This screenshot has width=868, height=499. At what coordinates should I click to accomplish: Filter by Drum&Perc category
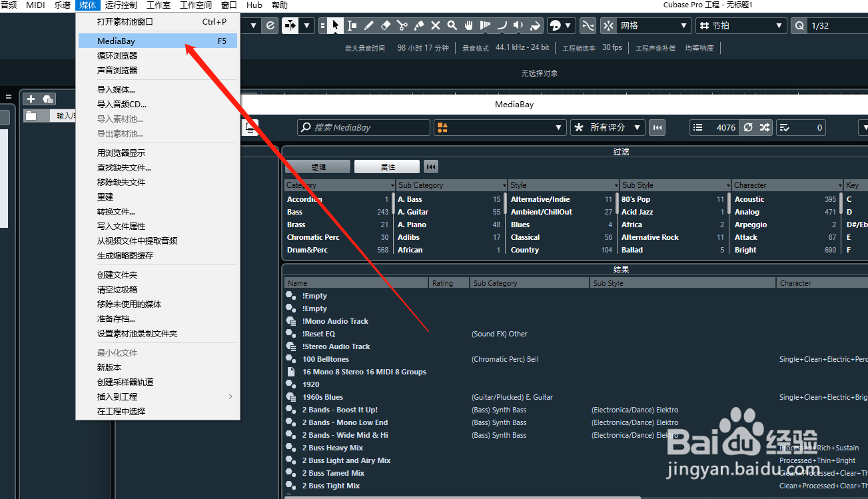pos(338,250)
